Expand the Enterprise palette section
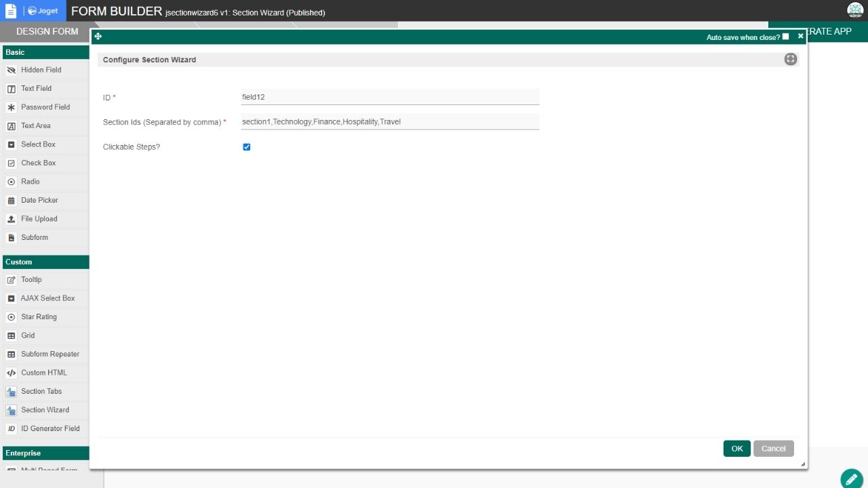Image resolution: width=868 pixels, height=488 pixels. [45, 453]
